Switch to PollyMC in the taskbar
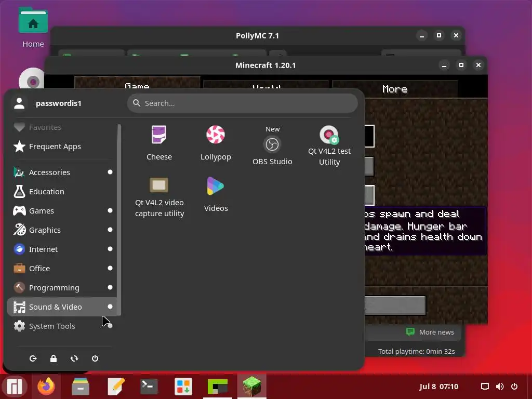The image size is (532, 399). (218, 387)
